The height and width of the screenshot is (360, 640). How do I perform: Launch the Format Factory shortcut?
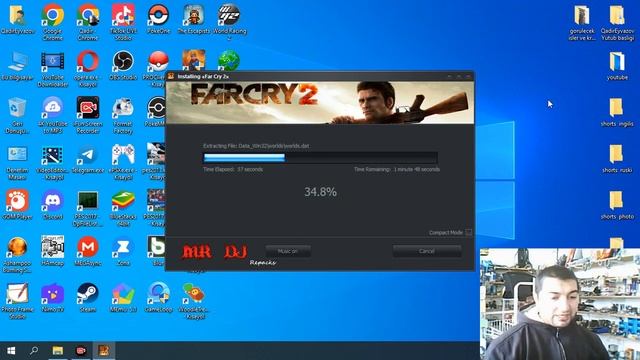click(123, 116)
